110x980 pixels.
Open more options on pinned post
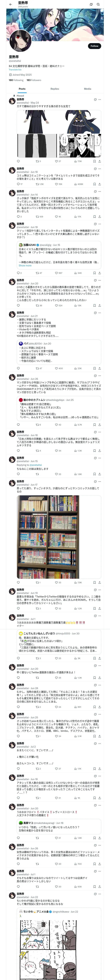tap(100, 100)
